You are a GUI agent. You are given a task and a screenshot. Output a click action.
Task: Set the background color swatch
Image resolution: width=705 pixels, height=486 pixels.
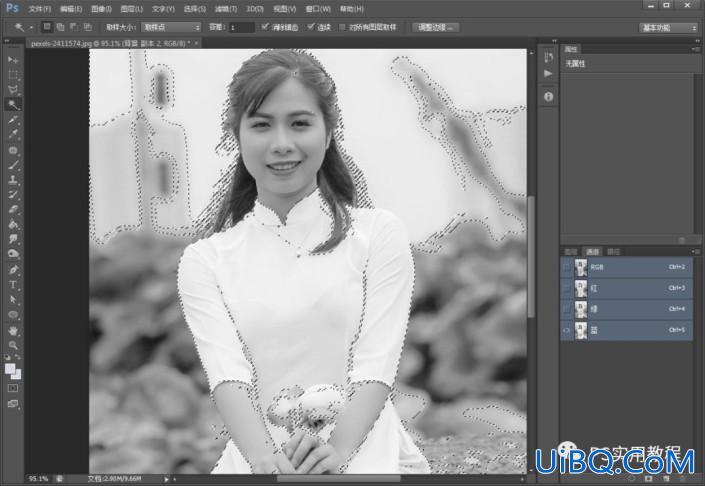18,375
